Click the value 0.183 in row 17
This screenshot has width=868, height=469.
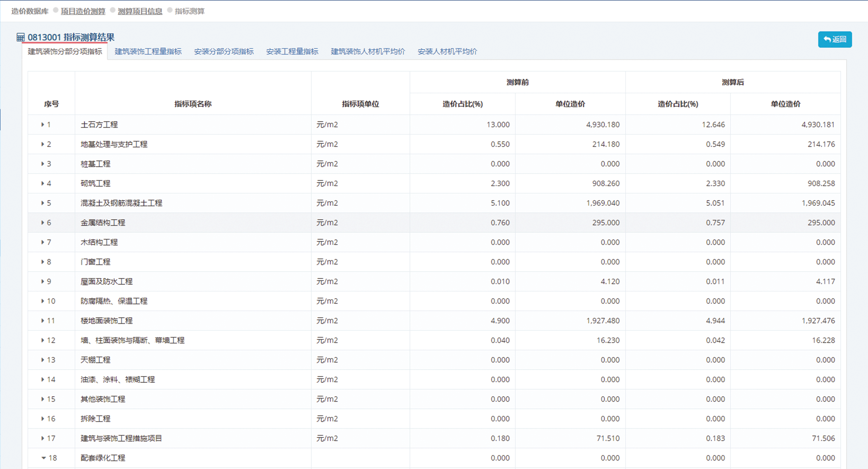(715, 438)
